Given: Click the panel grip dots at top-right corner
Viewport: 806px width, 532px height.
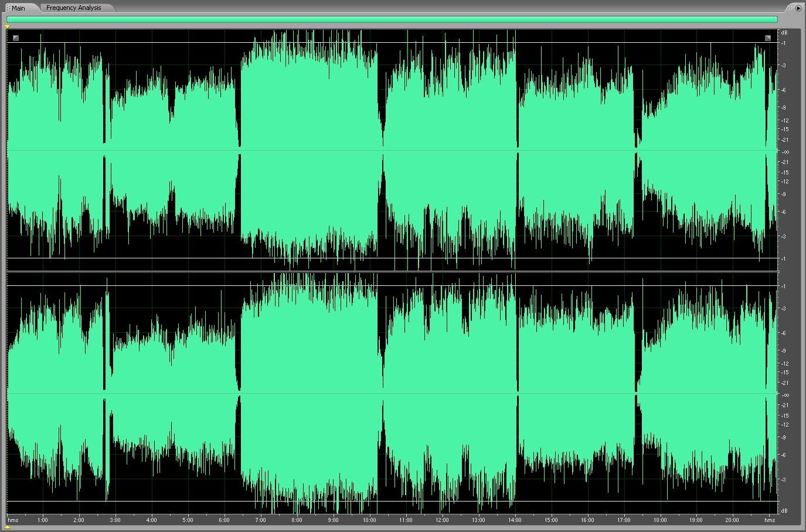Looking at the screenshot, I should 791,8.
